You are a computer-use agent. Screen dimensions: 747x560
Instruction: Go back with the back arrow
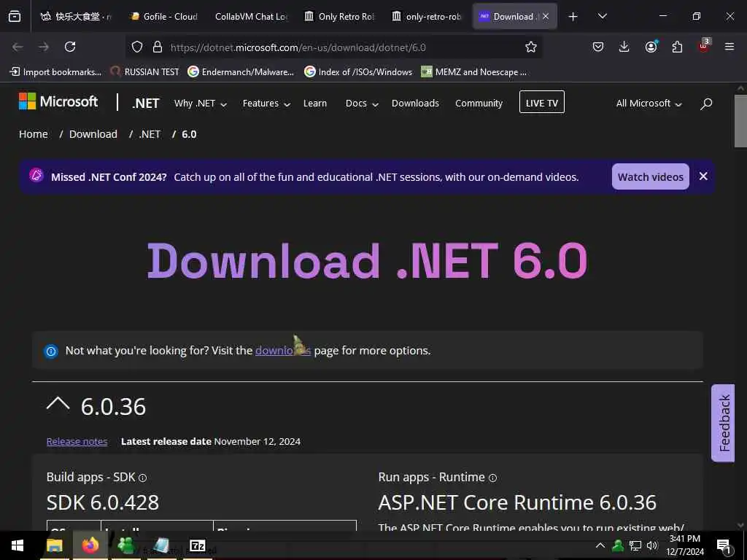point(18,47)
